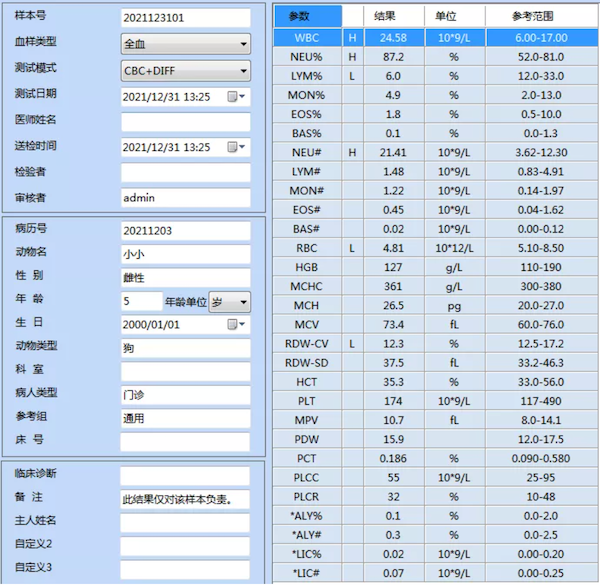
Task: Click the PLT result value 174
Action: click(x=393, y=401)
